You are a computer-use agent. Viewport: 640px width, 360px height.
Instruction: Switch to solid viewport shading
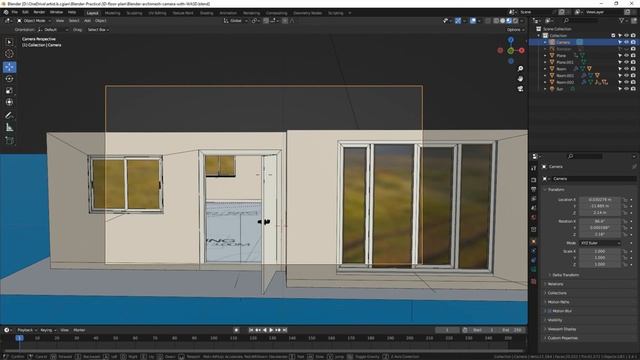coord(502,20)
